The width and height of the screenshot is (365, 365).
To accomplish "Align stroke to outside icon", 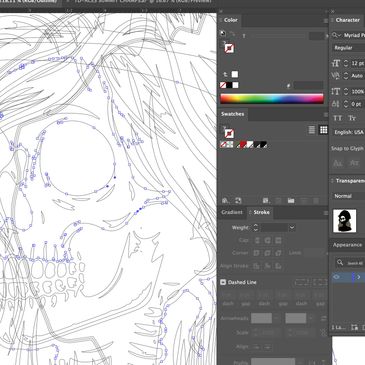I will tap(278, 266).
